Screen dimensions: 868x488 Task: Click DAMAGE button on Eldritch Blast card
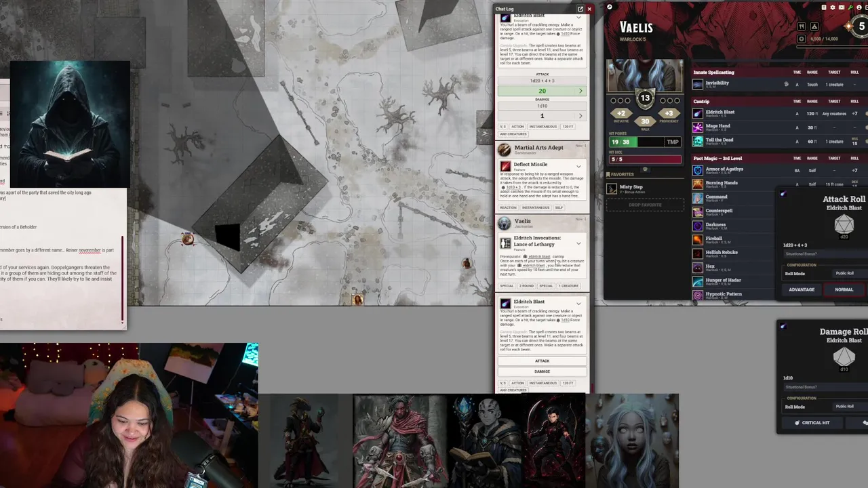[x=542, y=371]
